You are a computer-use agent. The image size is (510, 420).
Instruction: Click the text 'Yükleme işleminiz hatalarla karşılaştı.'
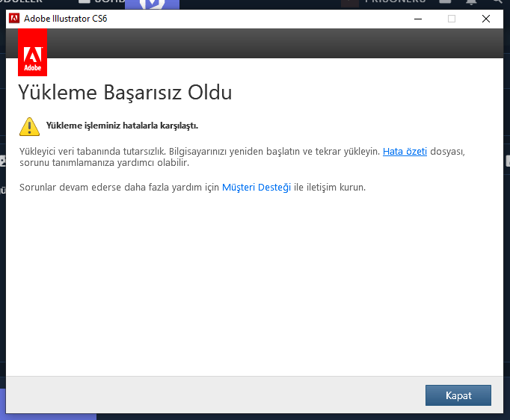point(122,126)
